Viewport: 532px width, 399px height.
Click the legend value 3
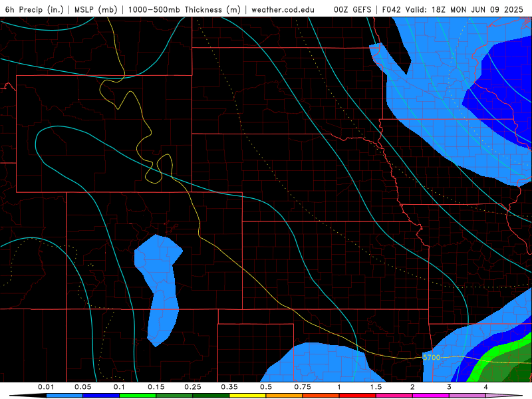tap(450, 387)
